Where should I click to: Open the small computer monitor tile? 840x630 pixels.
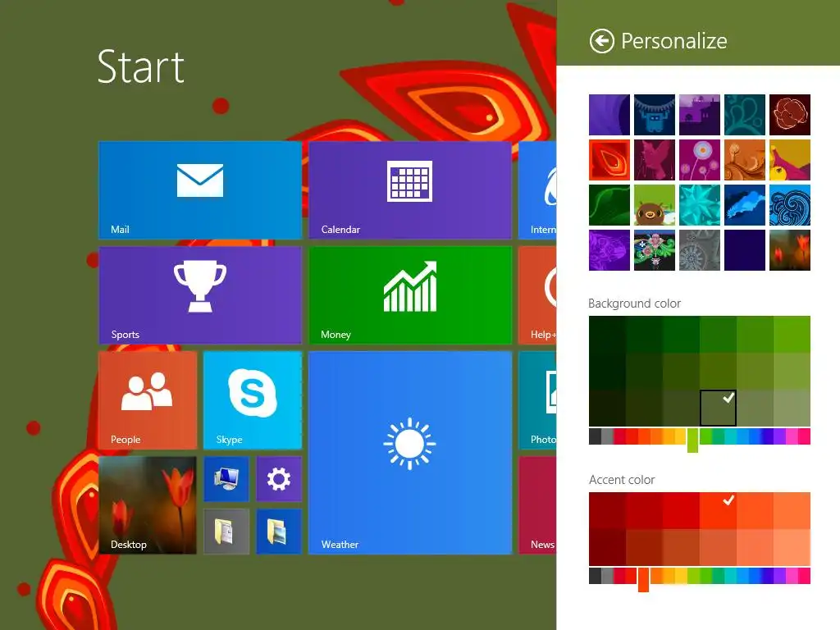pos(226,479)
